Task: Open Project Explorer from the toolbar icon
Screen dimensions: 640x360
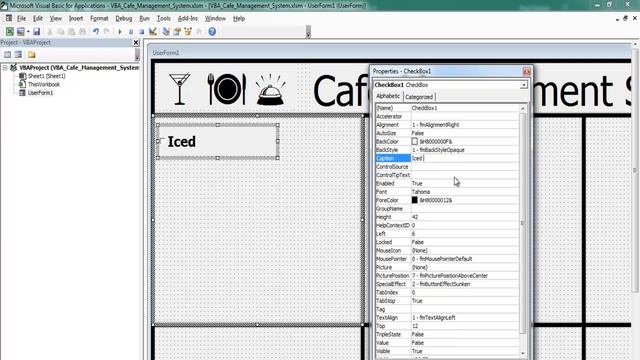Action: [x=166, y=31]
